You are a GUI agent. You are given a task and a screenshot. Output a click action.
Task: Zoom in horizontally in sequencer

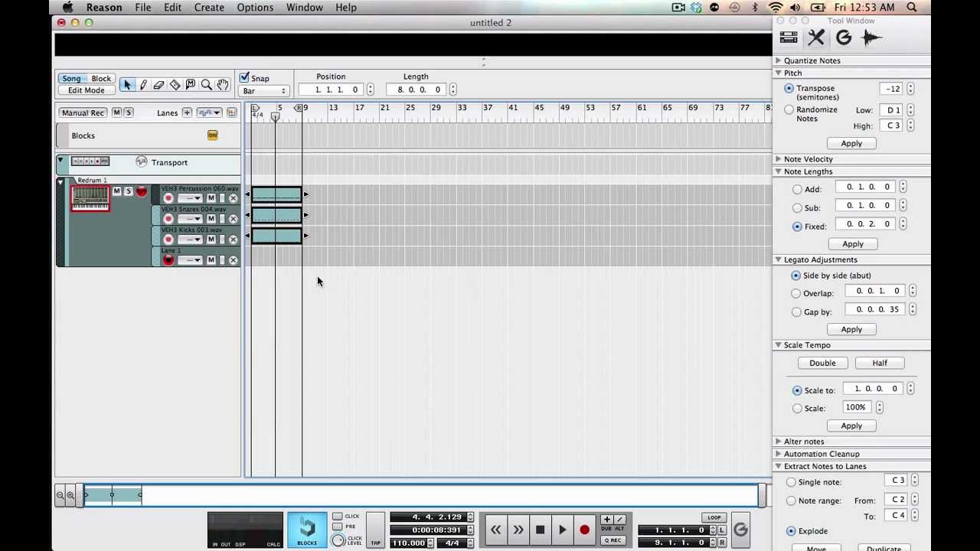point(70,496)
